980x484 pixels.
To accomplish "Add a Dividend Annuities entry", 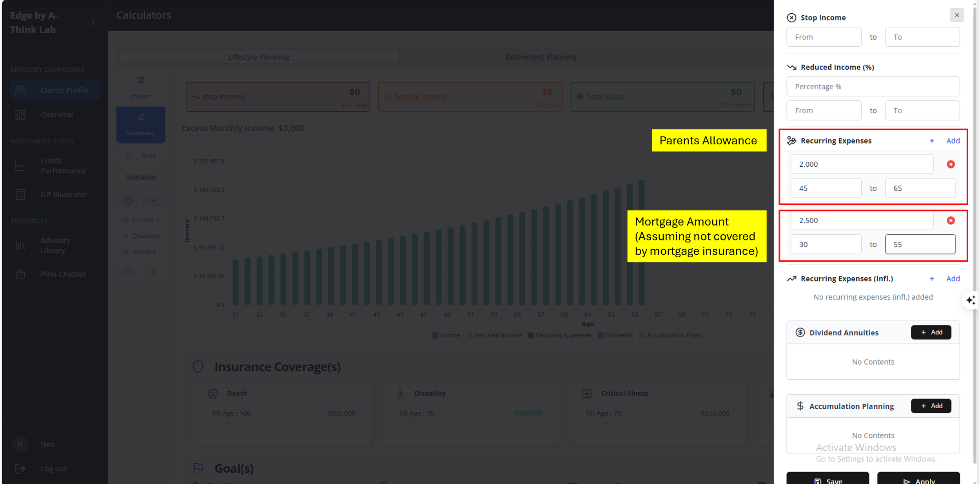I will [931, 332].
